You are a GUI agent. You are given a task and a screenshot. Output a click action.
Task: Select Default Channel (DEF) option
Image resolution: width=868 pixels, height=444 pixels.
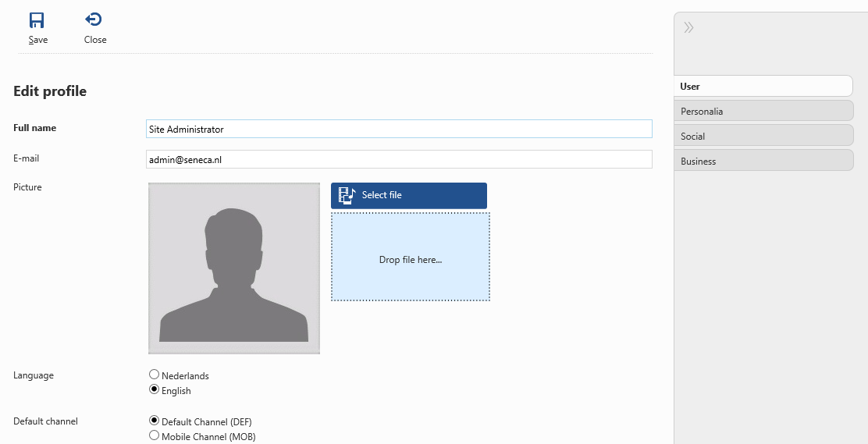tap(155, 421)
